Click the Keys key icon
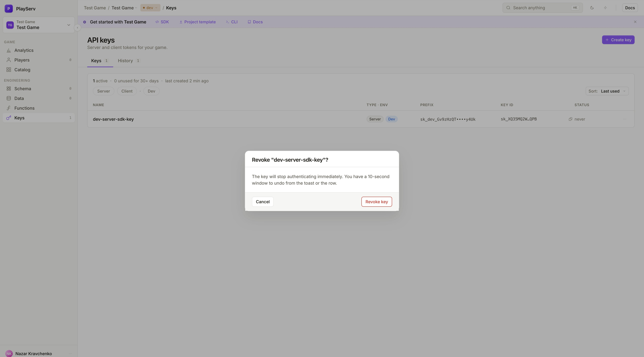The image size is (644, 357). coord(9,118)
